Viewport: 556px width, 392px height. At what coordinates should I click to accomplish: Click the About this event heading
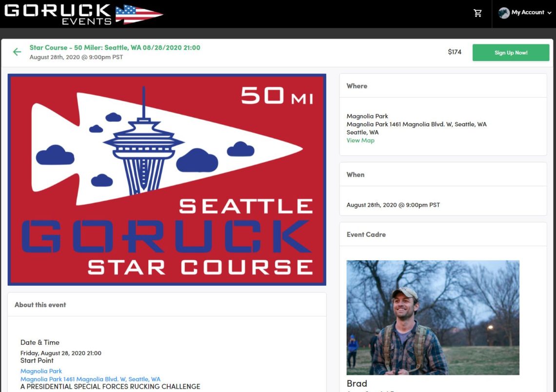(40, 305)
